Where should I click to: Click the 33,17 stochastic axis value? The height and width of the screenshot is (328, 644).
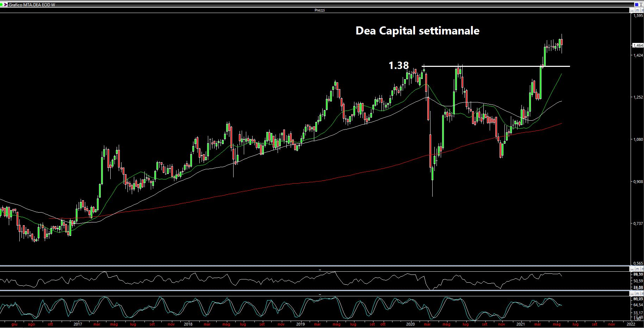pyautogui.click(x=638, y=313)
